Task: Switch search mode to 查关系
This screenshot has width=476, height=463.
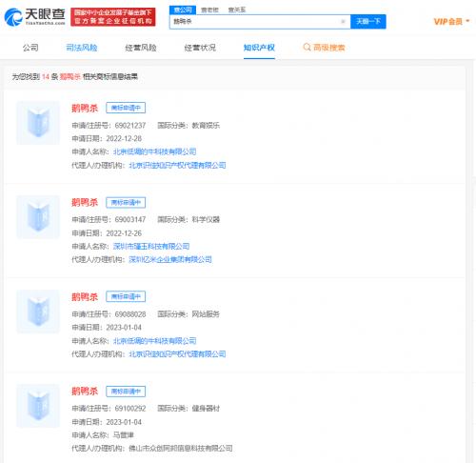Action: point(237,10)
